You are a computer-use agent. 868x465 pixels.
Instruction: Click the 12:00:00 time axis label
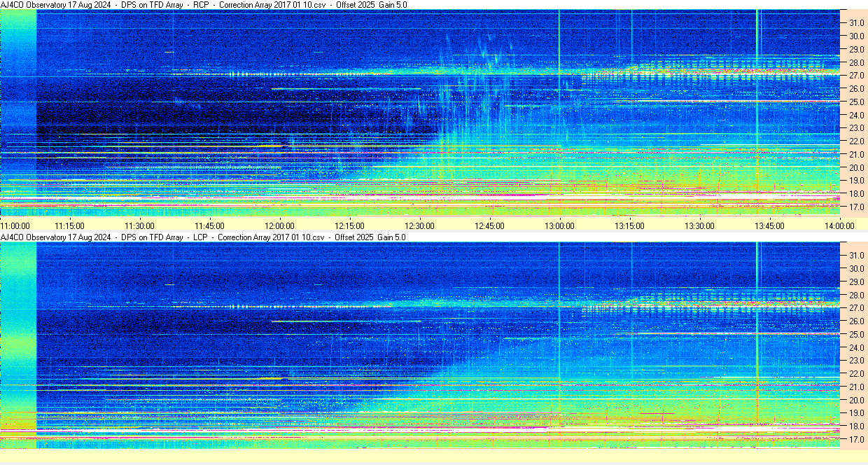pyautogui.click(x=279, y=225)
